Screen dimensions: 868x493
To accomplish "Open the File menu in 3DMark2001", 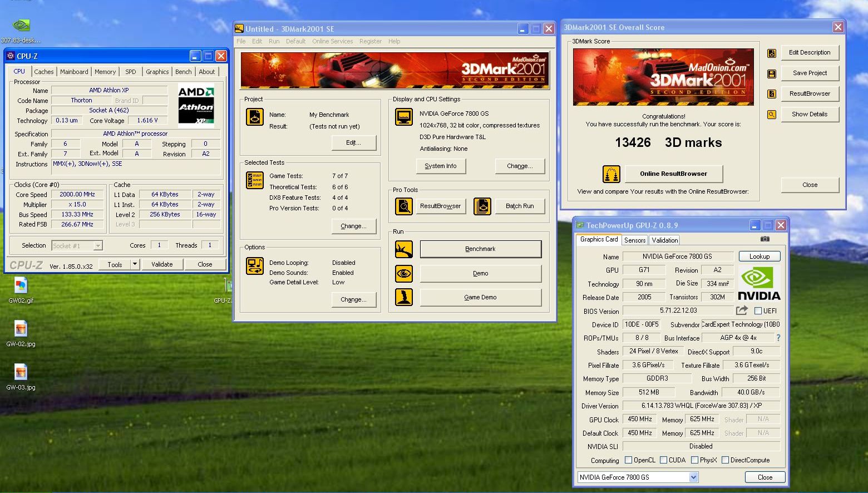I will [x=241, y=41].
